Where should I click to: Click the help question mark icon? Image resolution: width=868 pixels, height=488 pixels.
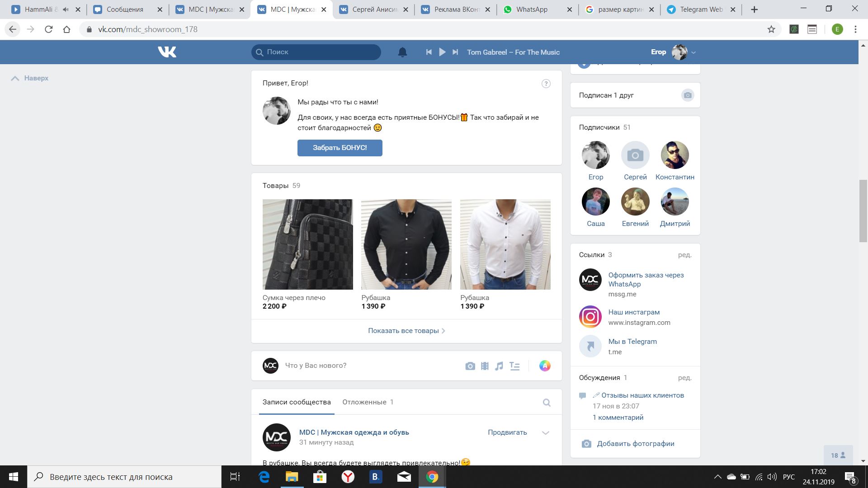[546, 84]
